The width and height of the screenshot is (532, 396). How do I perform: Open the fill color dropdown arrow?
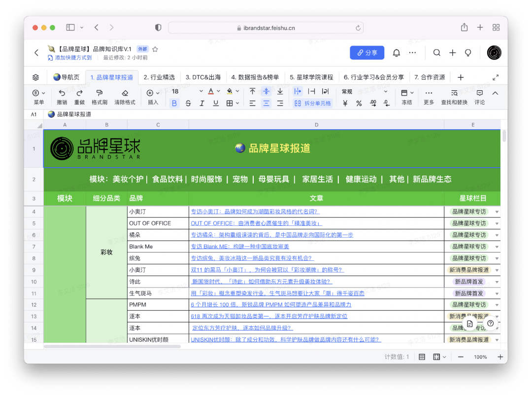[237, 91]
